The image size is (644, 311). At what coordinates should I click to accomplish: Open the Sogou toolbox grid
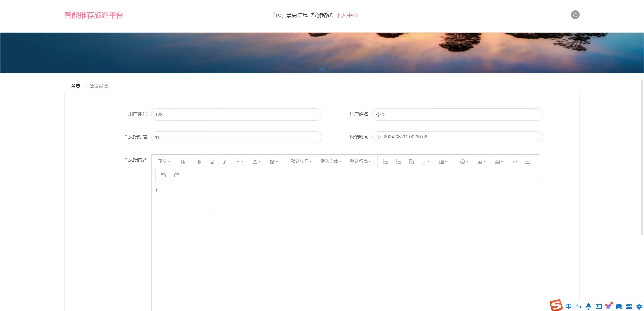click(x=629, y=306)
